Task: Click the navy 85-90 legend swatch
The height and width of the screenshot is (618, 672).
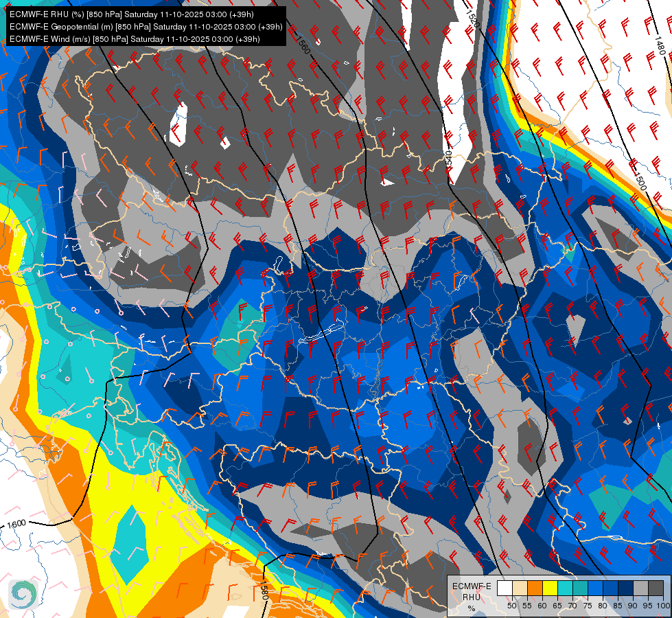Action: 626,588
